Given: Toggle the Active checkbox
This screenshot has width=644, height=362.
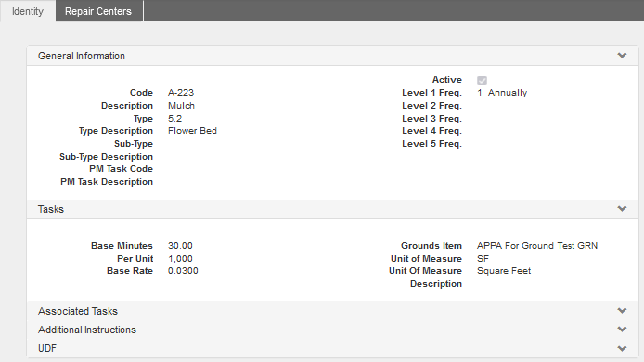Looking at the screenshot, I should 482,81.
